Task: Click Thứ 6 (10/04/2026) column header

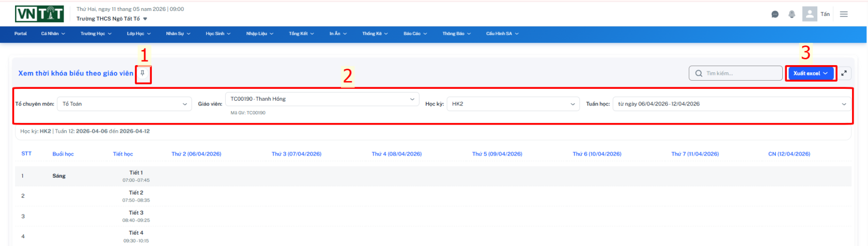Action: tap(597, 154)
